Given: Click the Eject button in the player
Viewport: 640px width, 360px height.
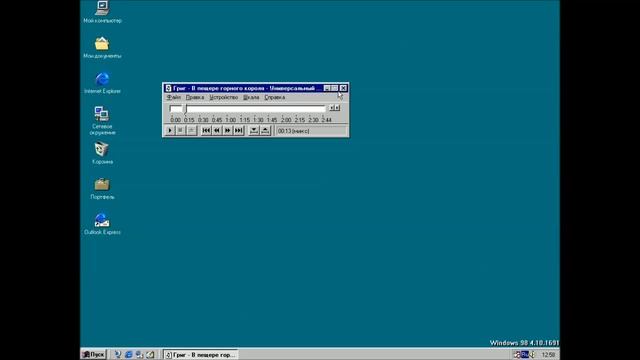Looking at the screenshot, I should tap(191, 131).
